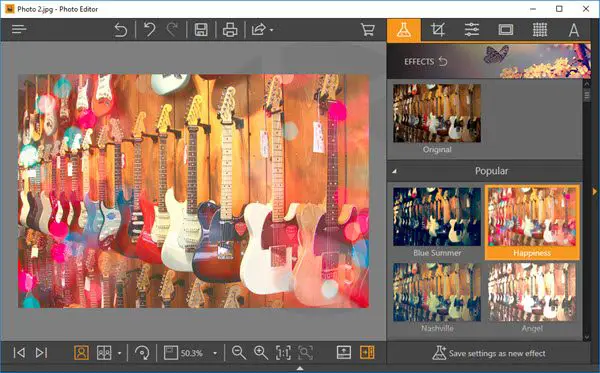The height and width of the screenshot is (373, 600).
Task: Open the Share dropdown arrow
Action: [271, 30]
